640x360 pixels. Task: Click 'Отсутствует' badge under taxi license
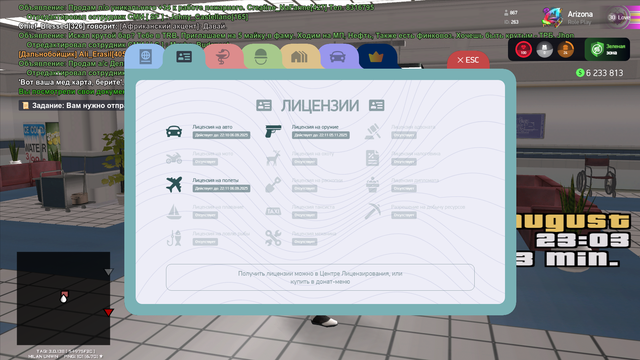(x=304, y=215)
